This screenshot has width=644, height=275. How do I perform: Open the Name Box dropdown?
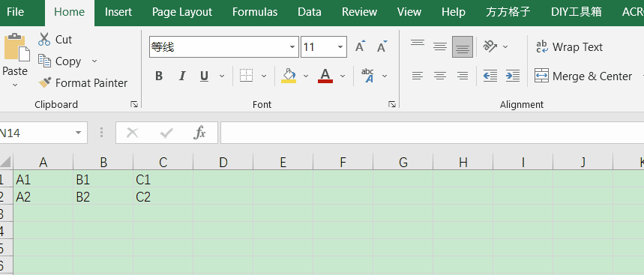click(x=78, y=133)
